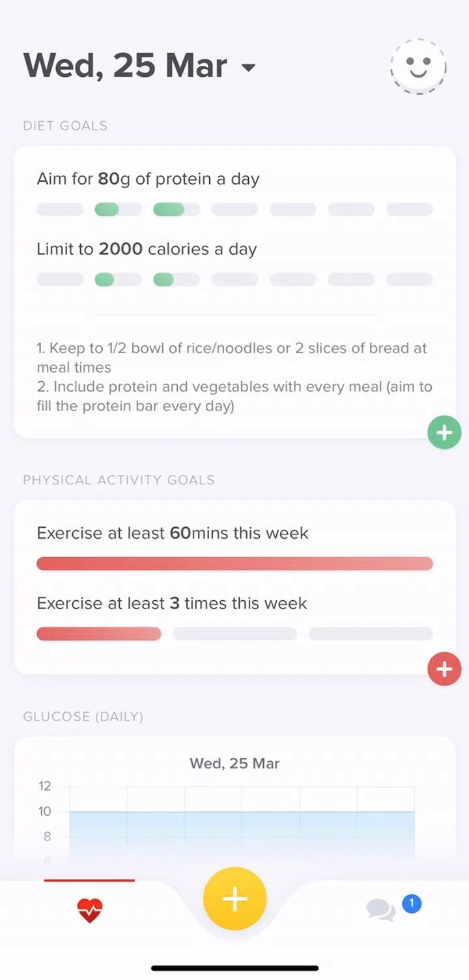The height and width of the screenshot is (980, 469).
Task: Tap the 60mins exercise progress bar
Action: pyautogui.click(x=234, y=564)
